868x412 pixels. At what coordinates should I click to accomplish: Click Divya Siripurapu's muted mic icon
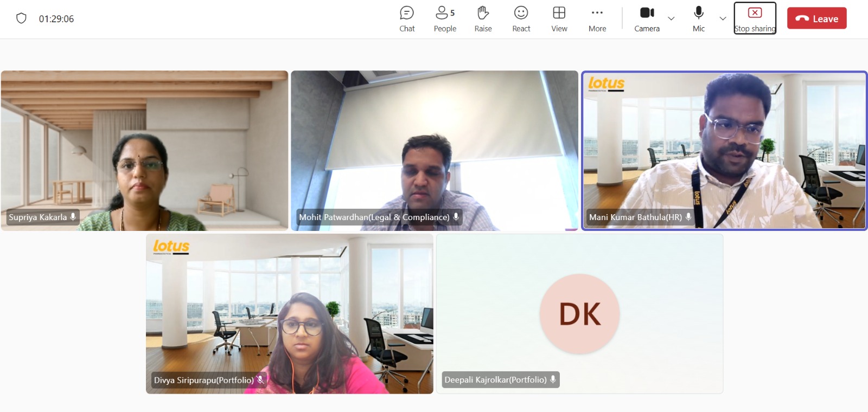point(260,380)
